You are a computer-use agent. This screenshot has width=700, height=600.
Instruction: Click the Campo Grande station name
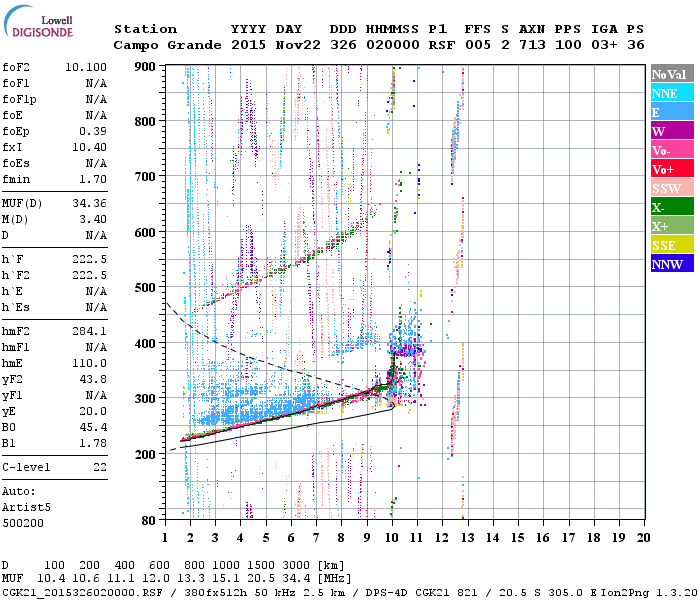coord(167,45)
